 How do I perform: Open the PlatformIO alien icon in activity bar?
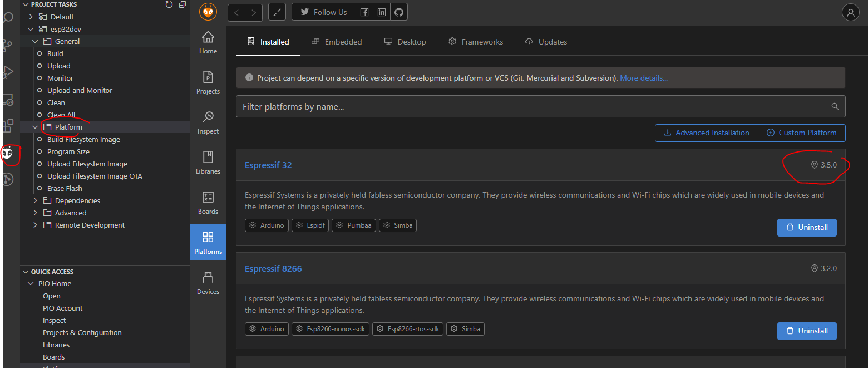8,153
